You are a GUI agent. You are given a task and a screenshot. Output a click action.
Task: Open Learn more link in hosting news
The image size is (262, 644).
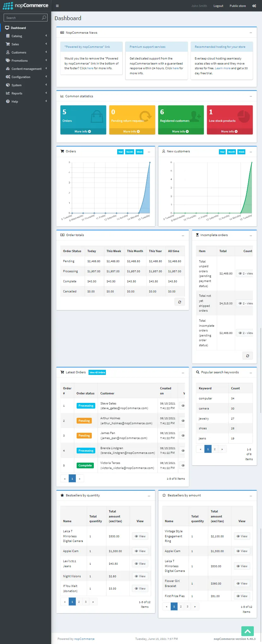223,68
